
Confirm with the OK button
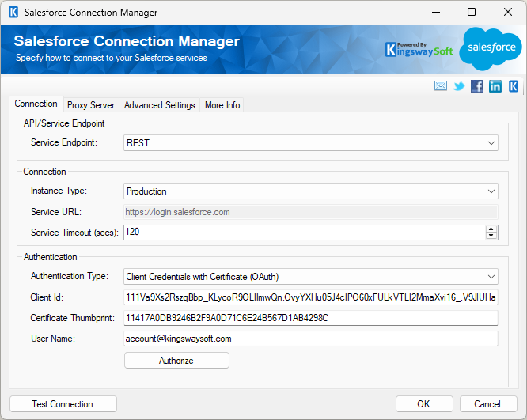click(424, 404)
